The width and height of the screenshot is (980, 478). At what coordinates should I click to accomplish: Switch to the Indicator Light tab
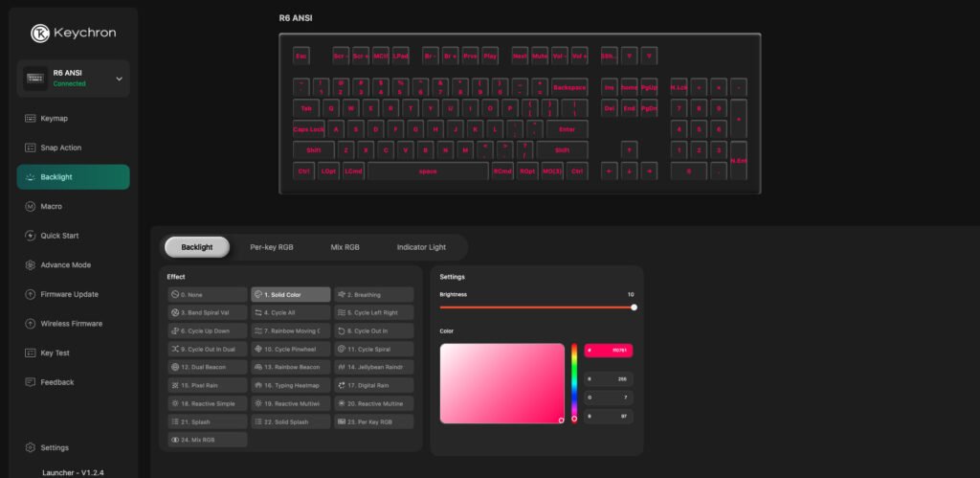[421, 247]
